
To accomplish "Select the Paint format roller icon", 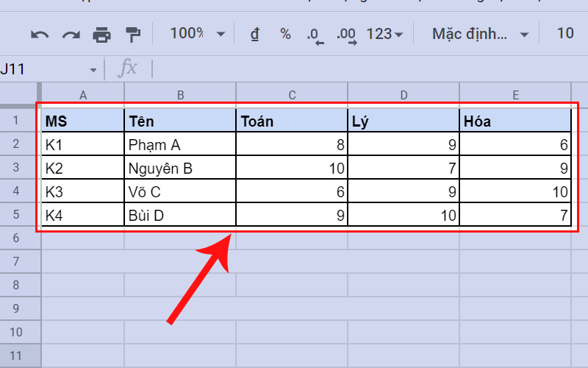I will pyautogui.click(x=132, y=34).
